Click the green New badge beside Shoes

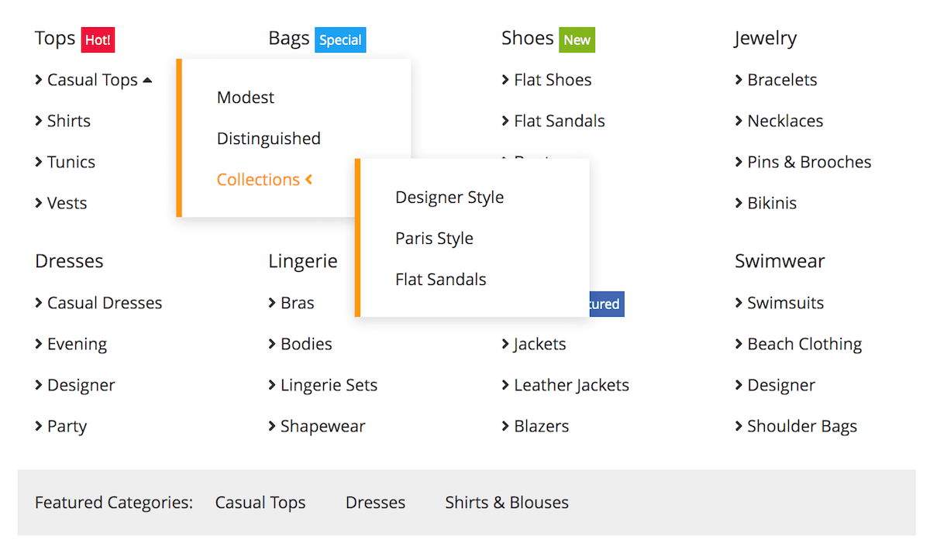tap(577, 40)
